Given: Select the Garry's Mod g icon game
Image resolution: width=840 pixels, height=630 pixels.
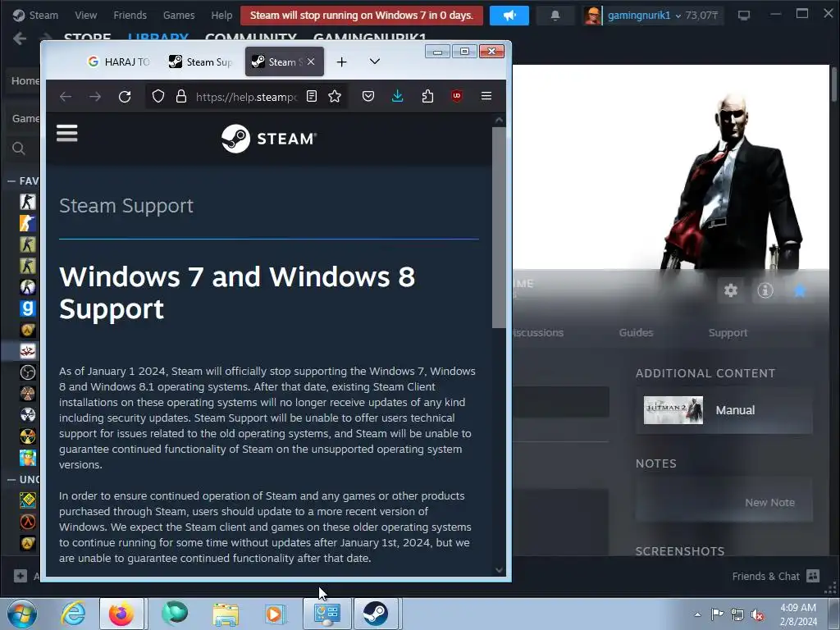Looking at the screenshot, I should (28, 308).
